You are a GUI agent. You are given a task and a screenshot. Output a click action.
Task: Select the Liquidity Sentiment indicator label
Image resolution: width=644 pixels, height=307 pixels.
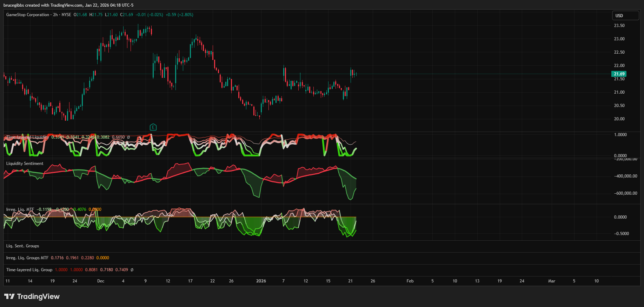25,163
